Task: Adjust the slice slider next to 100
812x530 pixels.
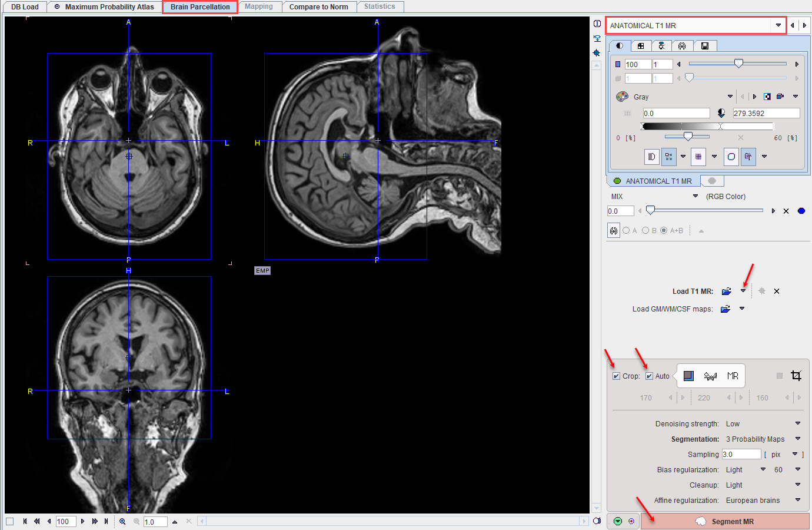Action: click(738, 64)
